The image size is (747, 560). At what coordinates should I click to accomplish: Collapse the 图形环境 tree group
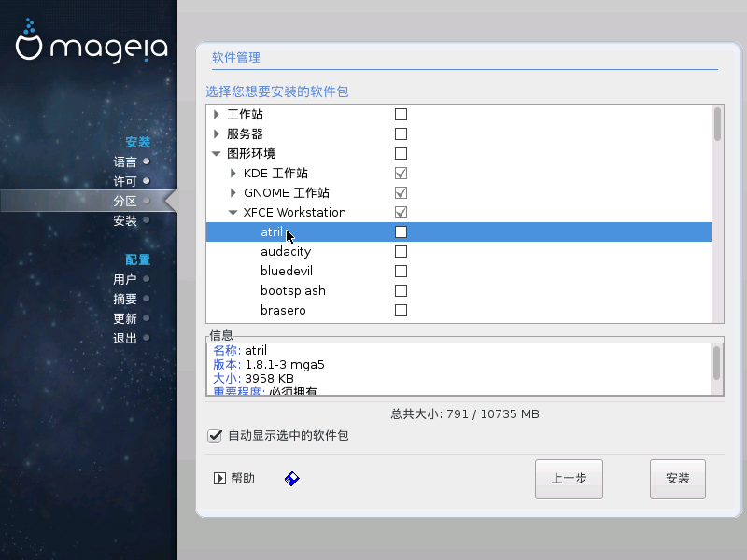[x=217, y=153]
